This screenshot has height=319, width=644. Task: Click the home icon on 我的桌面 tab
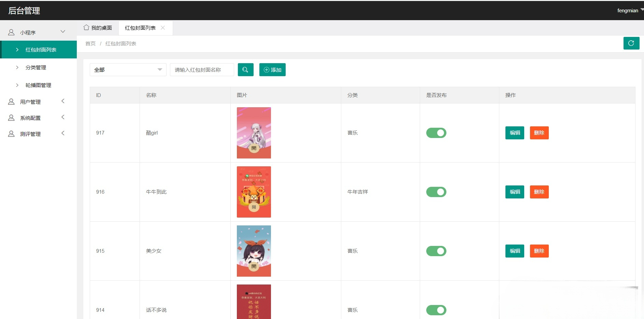coord(86,28)
